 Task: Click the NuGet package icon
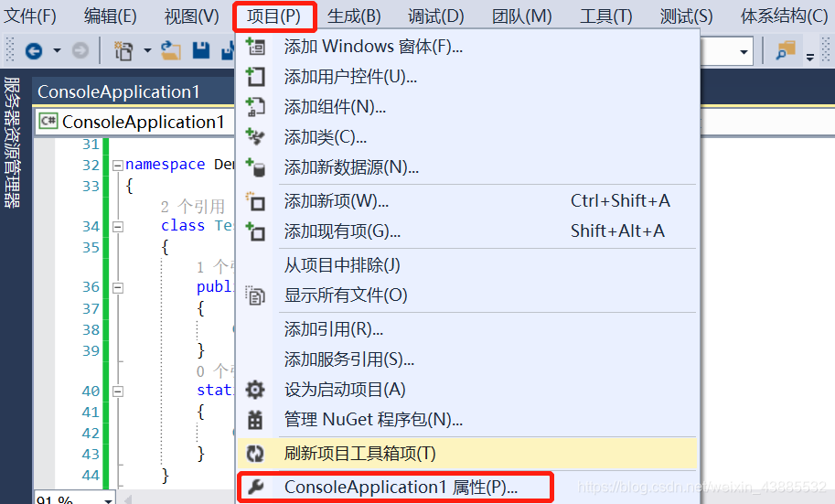pyautogui.click(x=255, y=420)
